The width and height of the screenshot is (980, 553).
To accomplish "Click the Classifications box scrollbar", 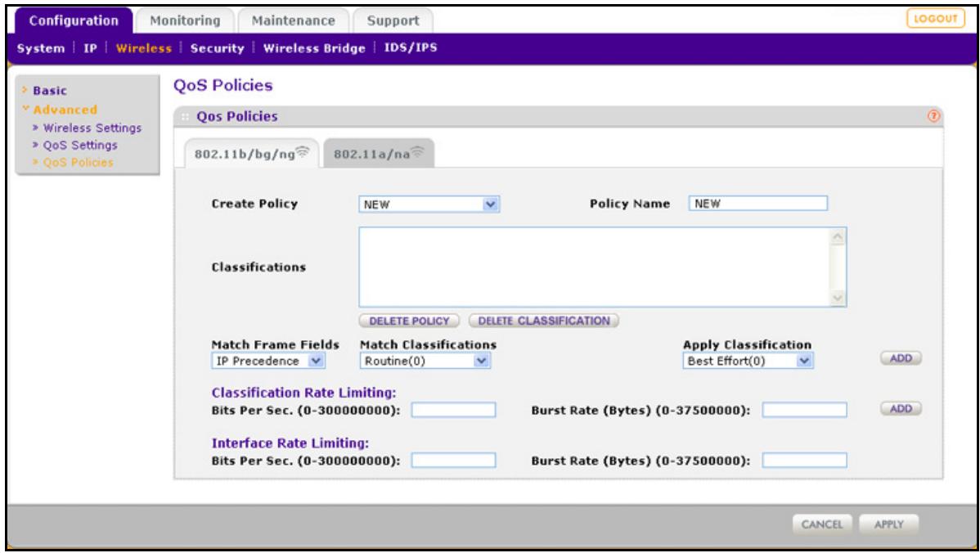I will pos(838,268).
